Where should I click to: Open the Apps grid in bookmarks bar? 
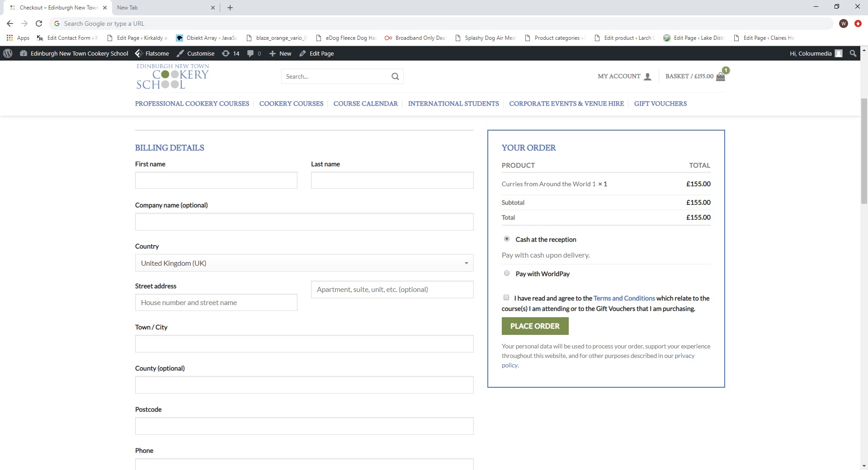(9, 38)
